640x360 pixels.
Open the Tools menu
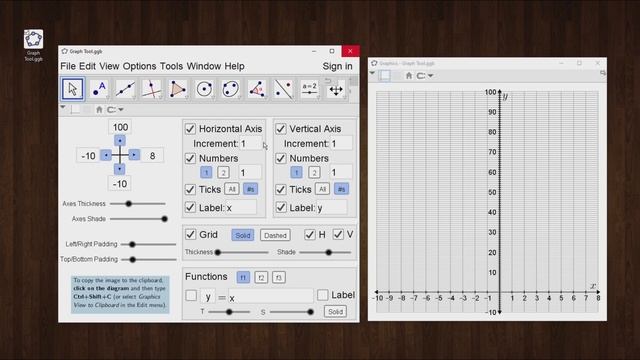click(171, 66)
